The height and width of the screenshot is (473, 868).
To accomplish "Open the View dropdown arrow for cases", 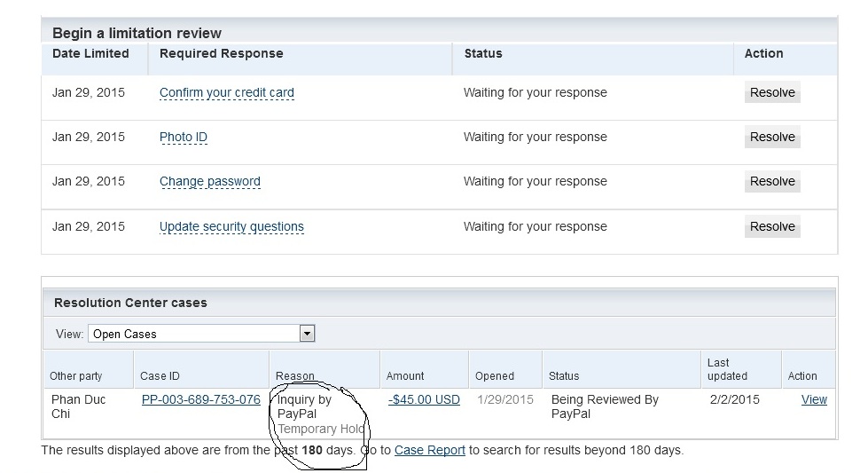I will pos(307,334).
